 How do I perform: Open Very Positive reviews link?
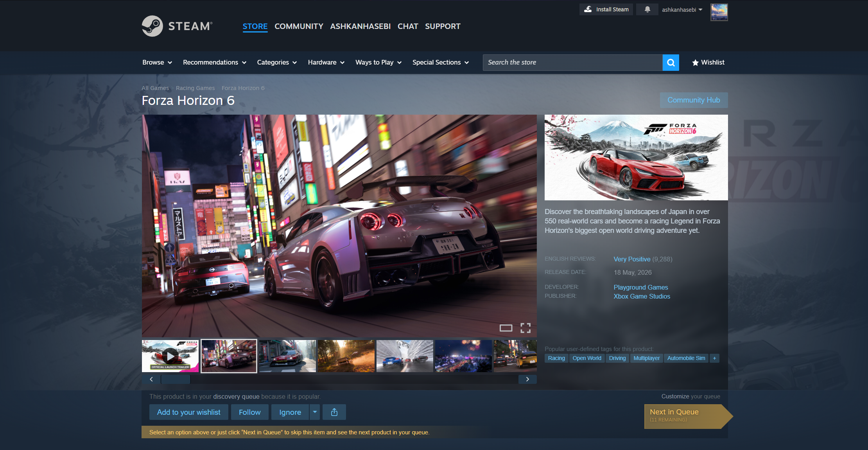[632, 259]
